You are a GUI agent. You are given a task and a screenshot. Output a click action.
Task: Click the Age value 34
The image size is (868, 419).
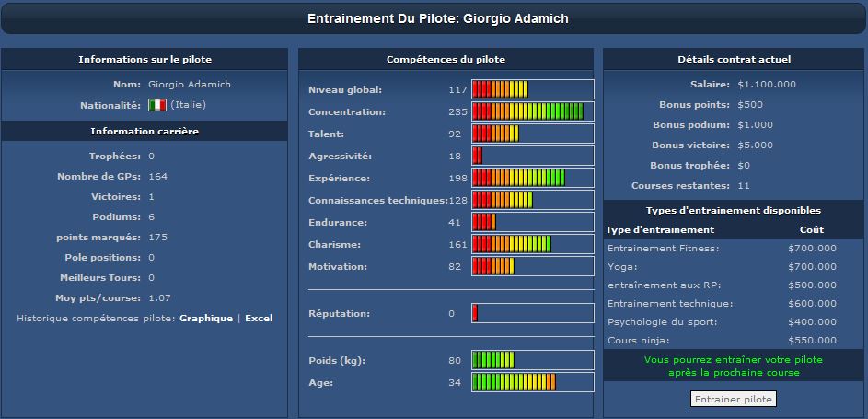455,382
